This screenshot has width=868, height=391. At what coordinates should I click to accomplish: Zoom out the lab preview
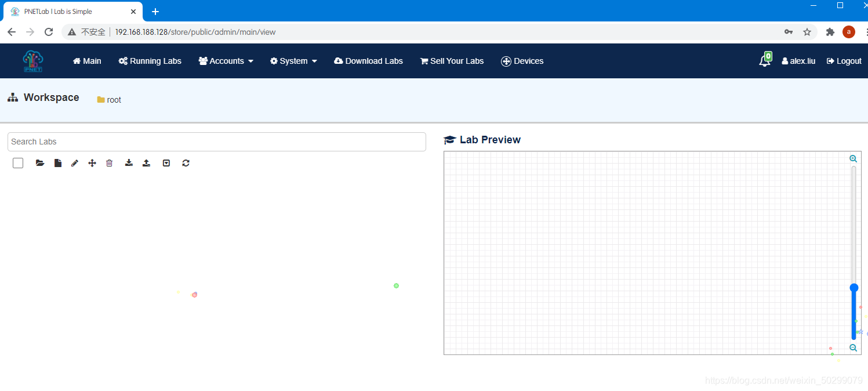(853, 347)
